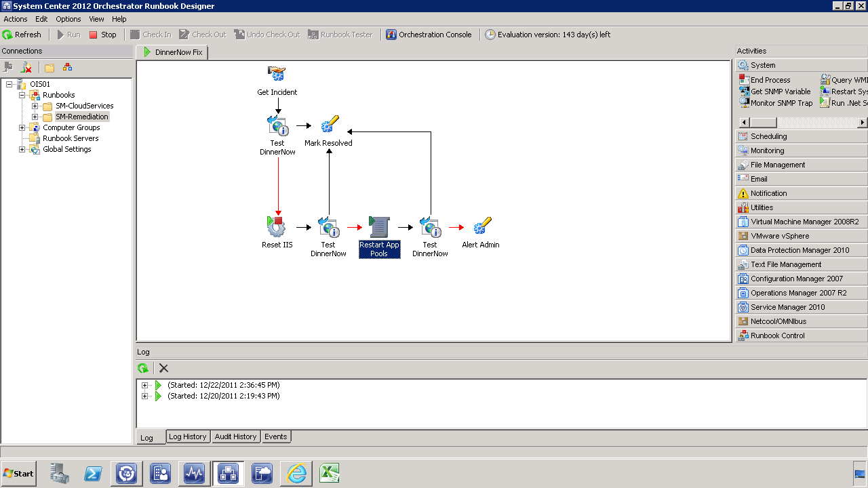
Task: Click the Run .Net Script activity
Action: point(844,103)
